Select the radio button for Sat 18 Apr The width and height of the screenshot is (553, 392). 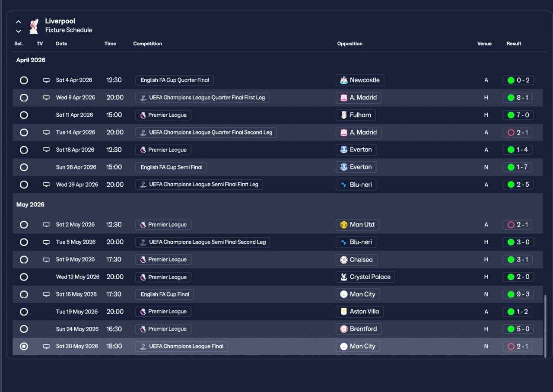[x=24, y=150]
